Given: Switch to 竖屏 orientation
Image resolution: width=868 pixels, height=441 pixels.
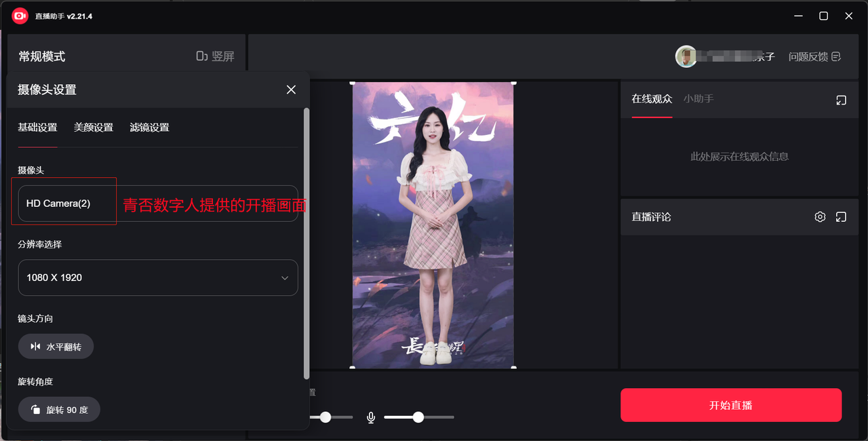Looking at the screenshot, I should coord(216,56).
